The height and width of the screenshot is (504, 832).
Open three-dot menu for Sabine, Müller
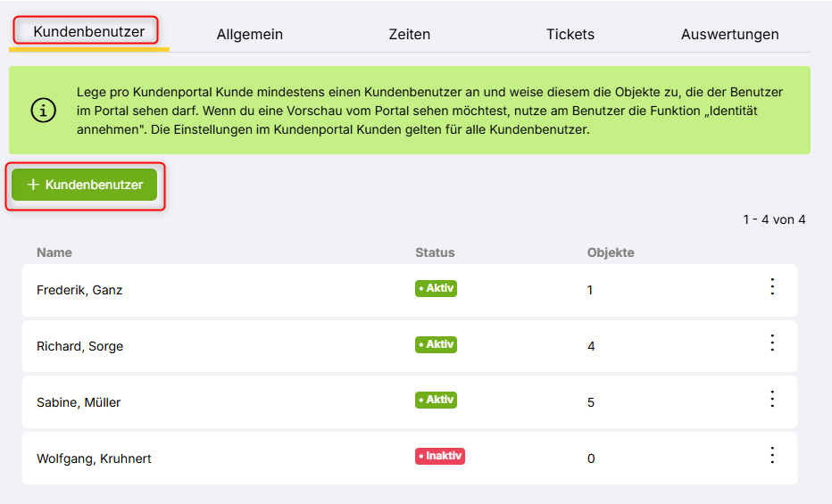click(772, 400)
